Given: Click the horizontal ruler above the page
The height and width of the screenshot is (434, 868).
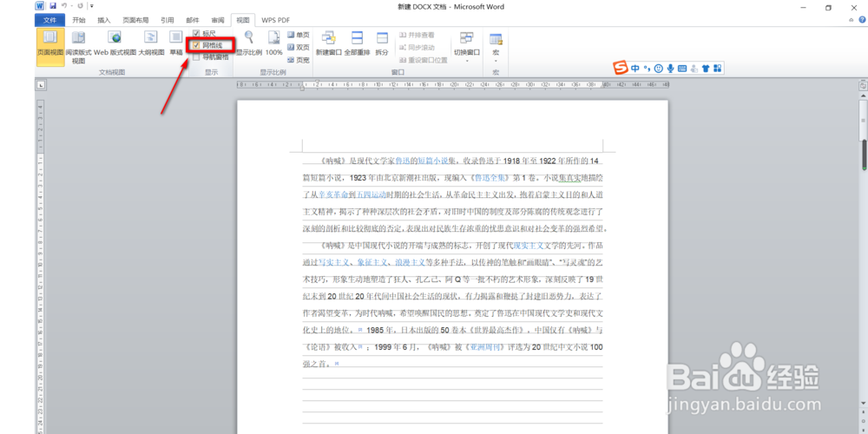Looking at the screenshot, I should 452,85.
